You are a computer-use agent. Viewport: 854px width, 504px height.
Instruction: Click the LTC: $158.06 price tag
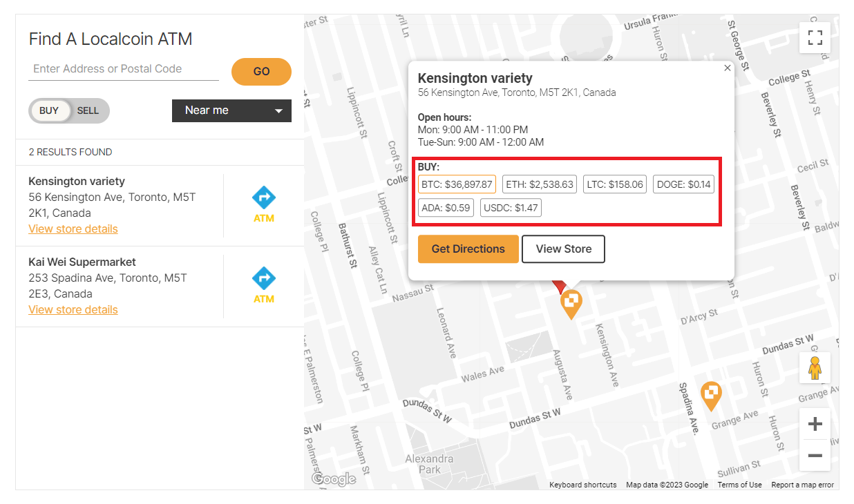pos(615,184)
